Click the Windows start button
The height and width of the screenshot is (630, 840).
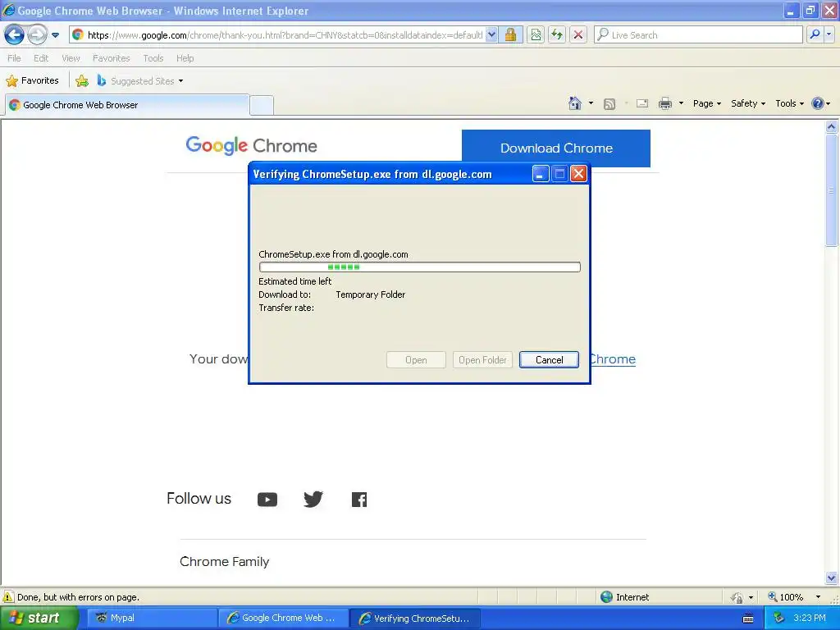39,618
